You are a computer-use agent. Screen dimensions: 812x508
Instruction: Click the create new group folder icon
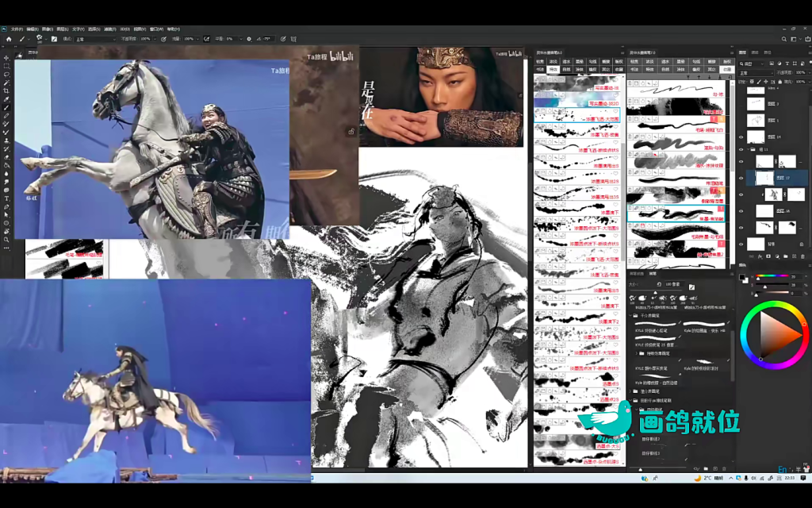(786, 256)
